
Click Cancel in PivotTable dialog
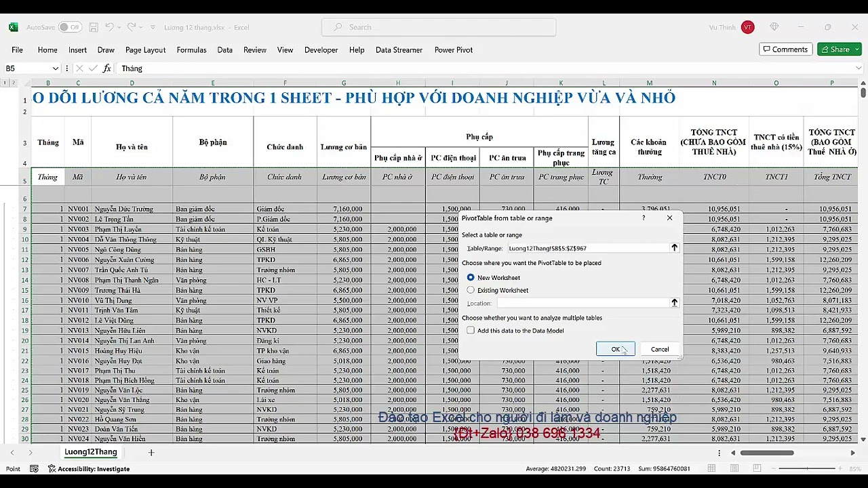tap(660, 349)
